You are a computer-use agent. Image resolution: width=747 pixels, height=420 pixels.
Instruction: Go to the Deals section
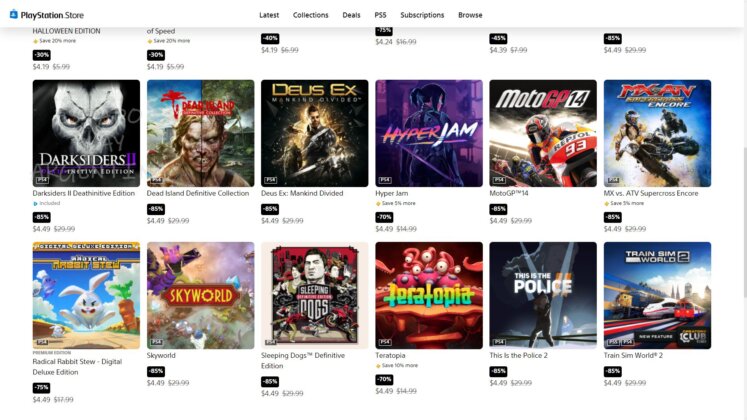tap(351, 15)
